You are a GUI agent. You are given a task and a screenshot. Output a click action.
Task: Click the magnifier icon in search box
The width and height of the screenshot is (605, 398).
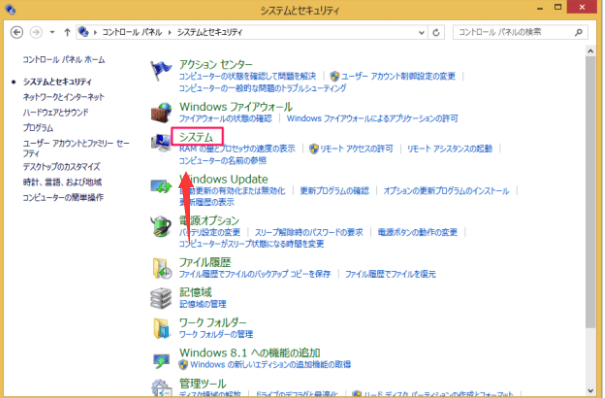(578, 32)
